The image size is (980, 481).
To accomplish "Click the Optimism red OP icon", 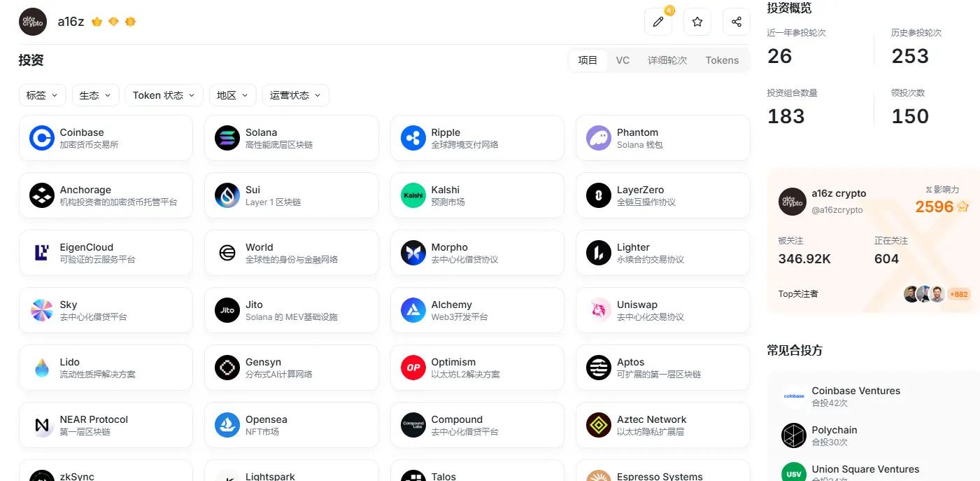I will (413, 368).
